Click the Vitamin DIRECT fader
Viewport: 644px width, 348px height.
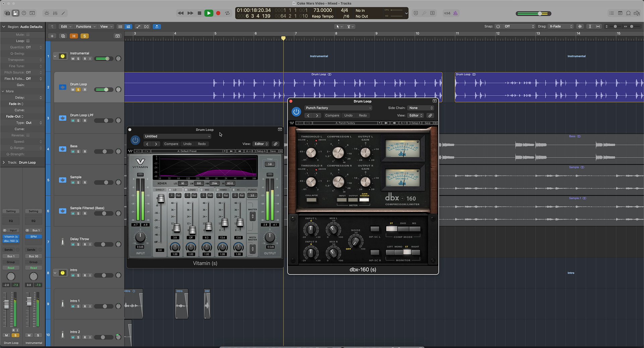(161, 199)
